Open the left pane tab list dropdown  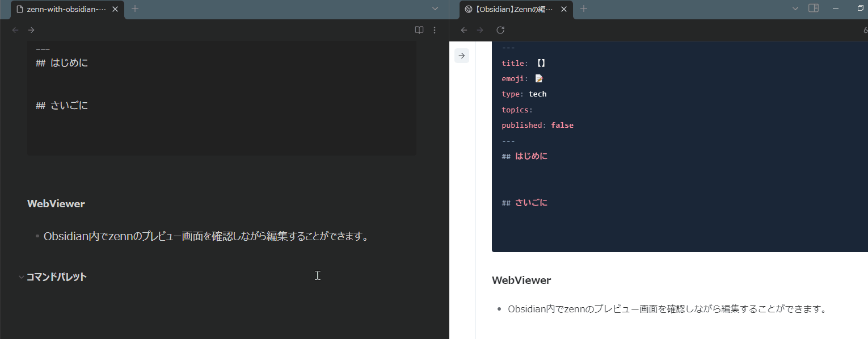click(435, 9)
